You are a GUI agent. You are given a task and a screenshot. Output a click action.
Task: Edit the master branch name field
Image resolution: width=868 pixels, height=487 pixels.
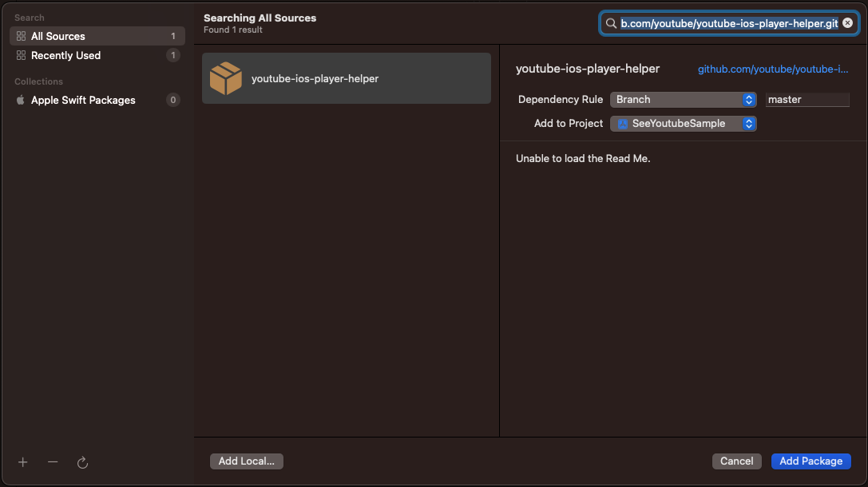click(807, 100)
